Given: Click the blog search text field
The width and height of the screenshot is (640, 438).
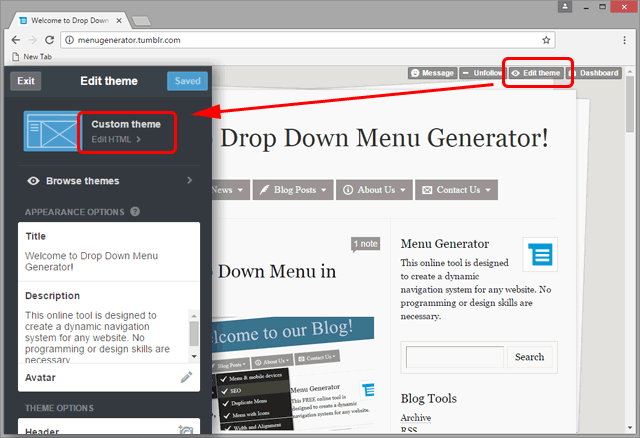Looking at the screenshot, I should pos(455,357).
